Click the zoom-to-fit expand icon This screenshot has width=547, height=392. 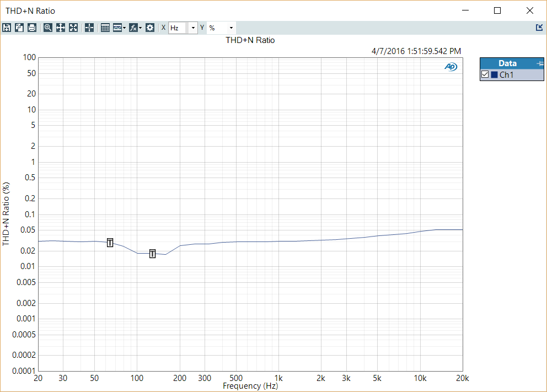73,28
